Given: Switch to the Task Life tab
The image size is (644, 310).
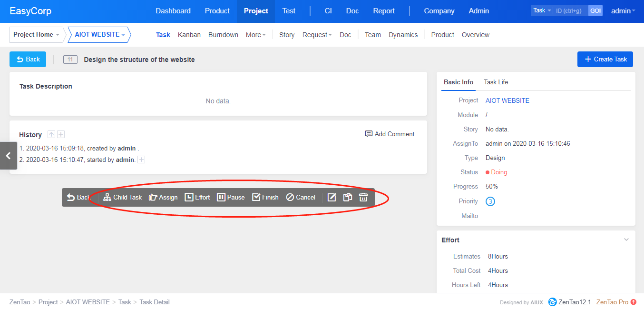Looking at the screenshot, I should (x=496, y=82).
